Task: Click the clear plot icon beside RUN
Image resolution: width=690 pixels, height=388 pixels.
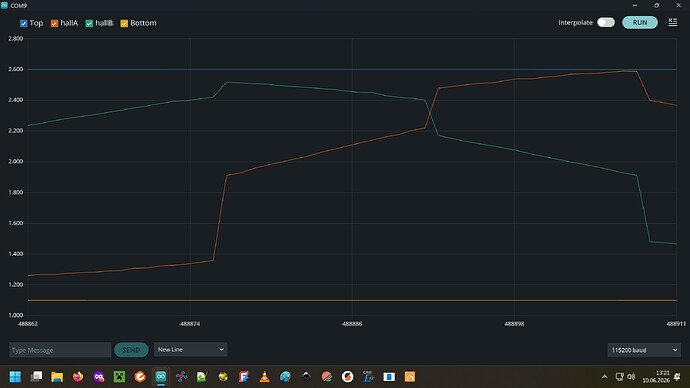Action: pyautogui.click(x=672, y=22)
